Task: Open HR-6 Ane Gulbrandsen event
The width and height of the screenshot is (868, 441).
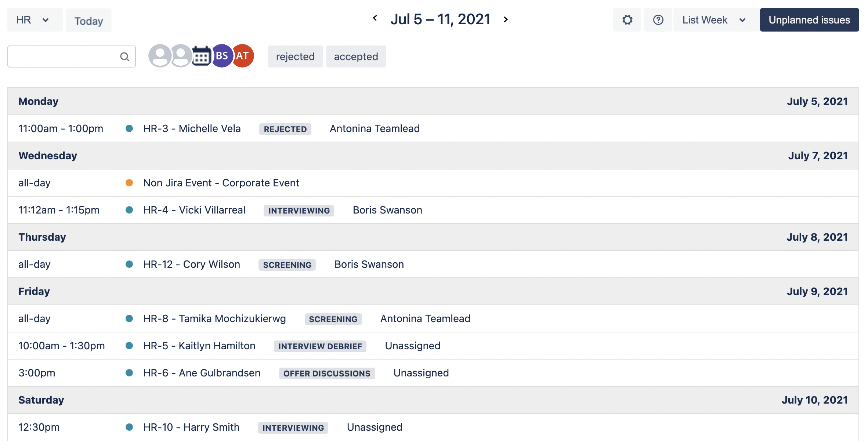Action: (x=202, y=373)
